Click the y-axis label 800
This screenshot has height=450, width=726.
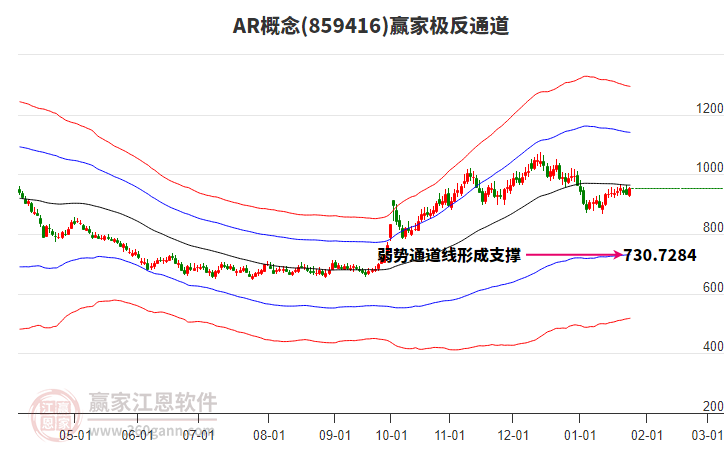point(713,227)
